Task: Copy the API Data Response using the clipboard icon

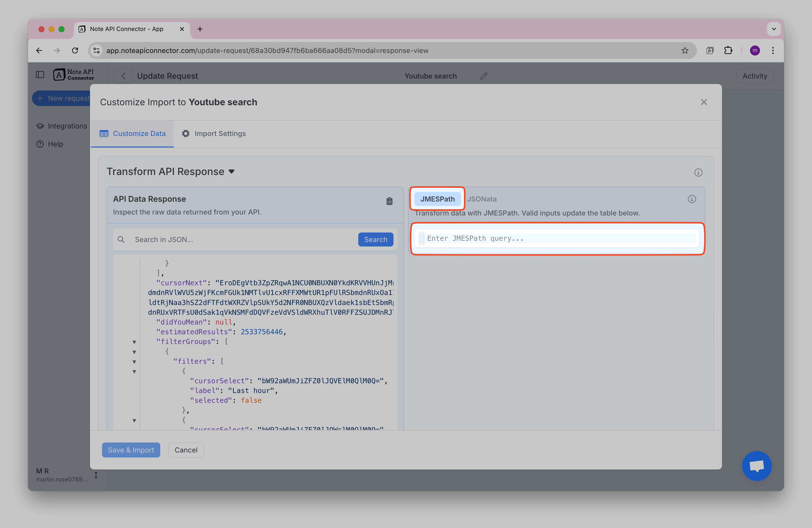Action: click(389, 201)
